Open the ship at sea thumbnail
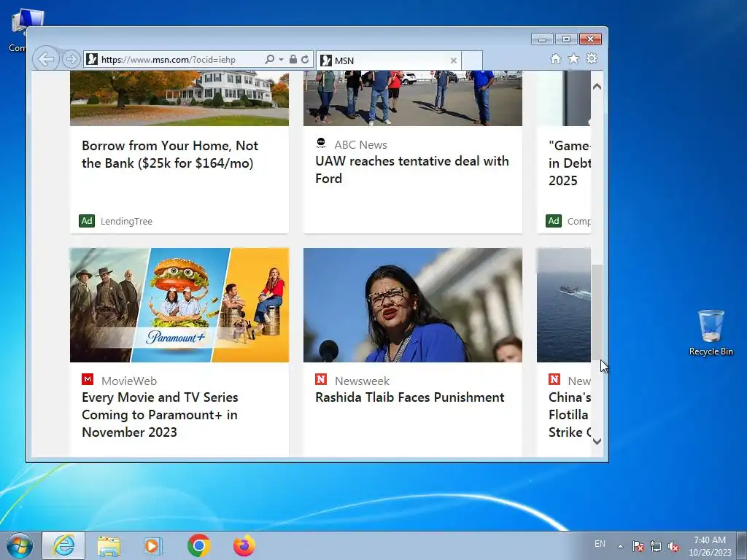This screenshot has height=560, width=747. [564, 305]
